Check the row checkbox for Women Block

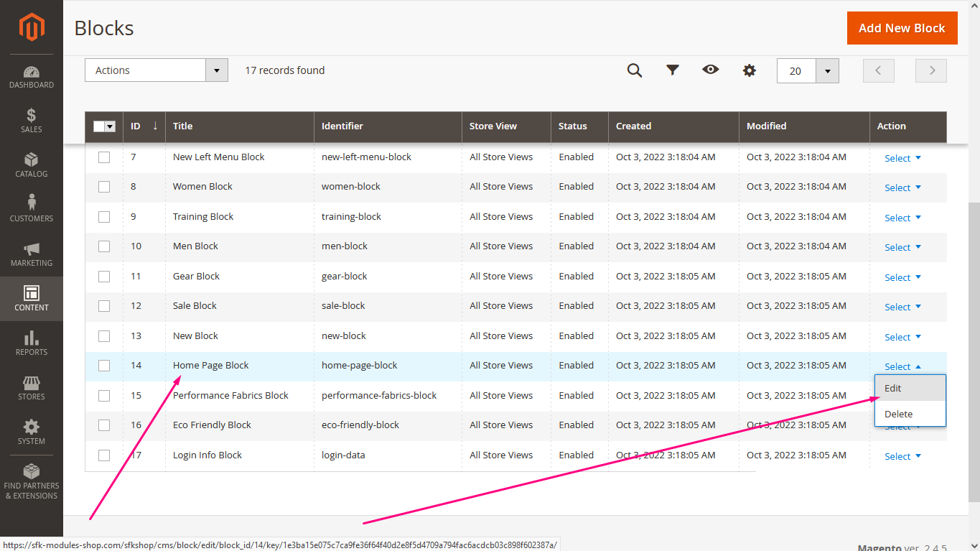point(104,186)
